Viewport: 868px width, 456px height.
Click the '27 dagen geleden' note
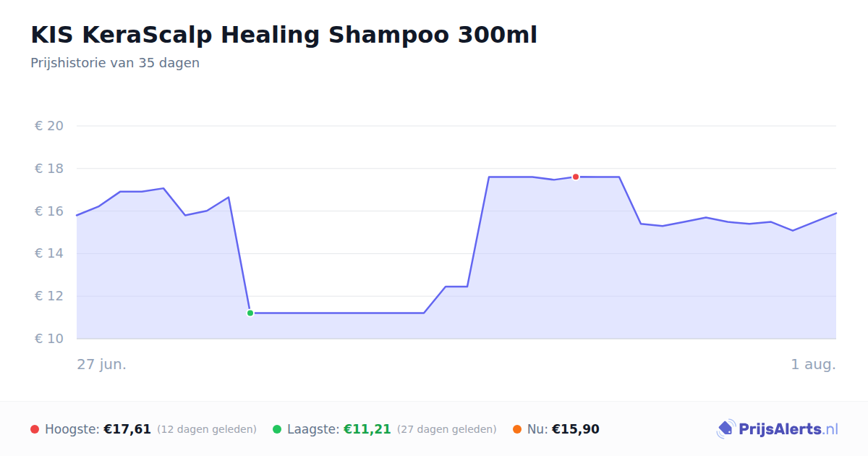click(x=447, y=429)
